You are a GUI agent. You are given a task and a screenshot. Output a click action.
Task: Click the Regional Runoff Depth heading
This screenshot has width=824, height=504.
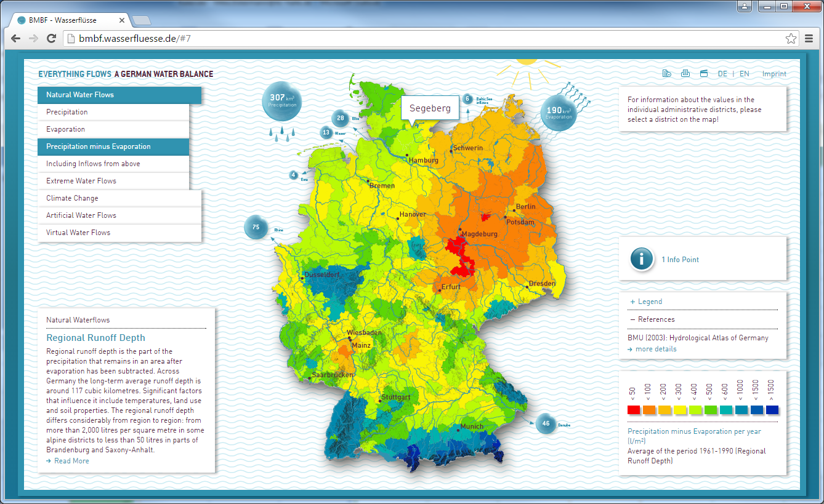pos(96,338)
